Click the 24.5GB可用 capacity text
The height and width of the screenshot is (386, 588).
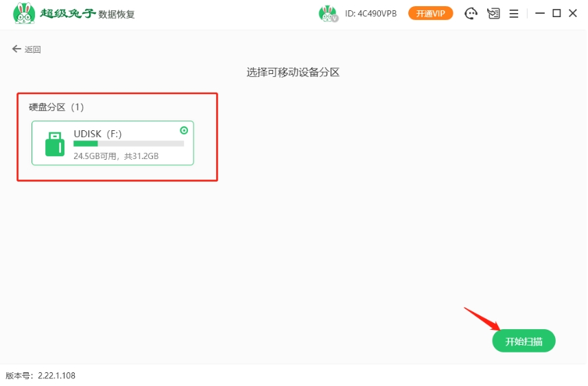point(97,156)
